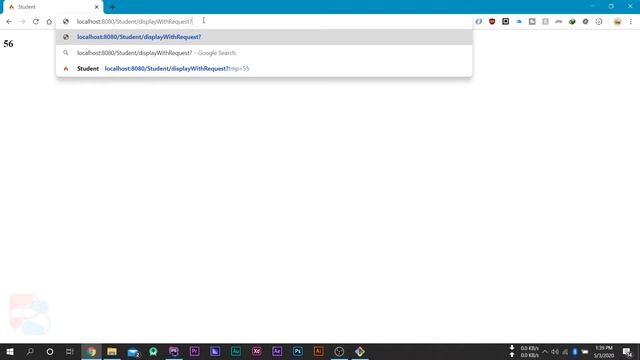Image resolution: width=640 pixels, height=360 pixels.
Task: Click the taskbar clock and date
Action: [x=604, y=351]
